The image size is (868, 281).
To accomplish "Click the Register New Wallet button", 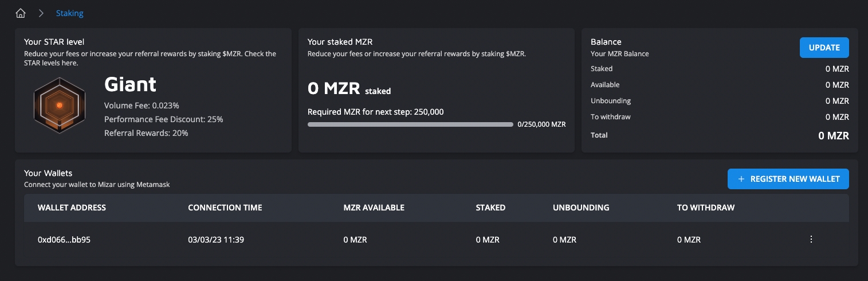I will coord(788,179).
